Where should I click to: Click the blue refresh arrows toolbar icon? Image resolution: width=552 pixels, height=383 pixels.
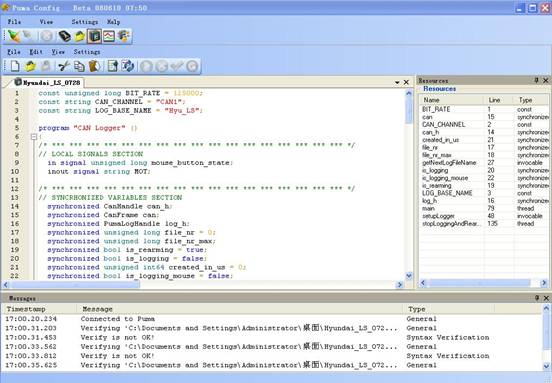pyautogui.click(x=127, y=66)
